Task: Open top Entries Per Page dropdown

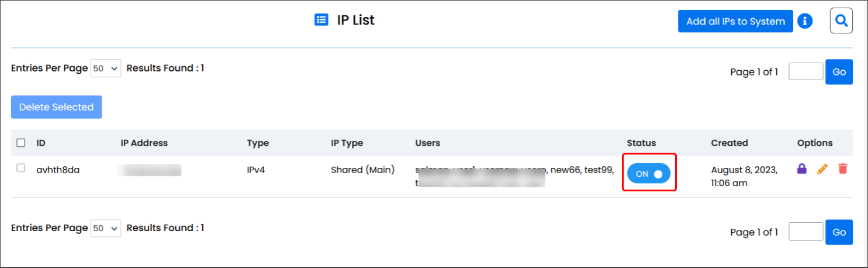Action: click(x=106, y=68)
